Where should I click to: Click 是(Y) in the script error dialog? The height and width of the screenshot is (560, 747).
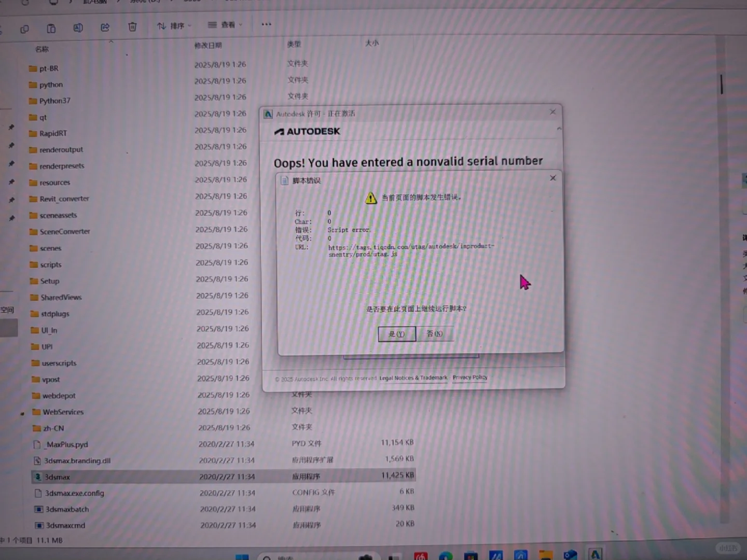point(397,334)
